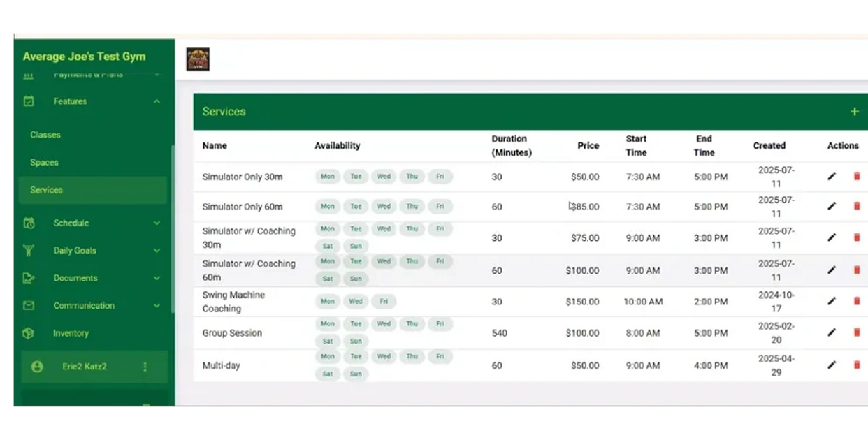The image size is (868, 433).
Task: Delete the Simulator Only 60m service
Action: (857, 206)
